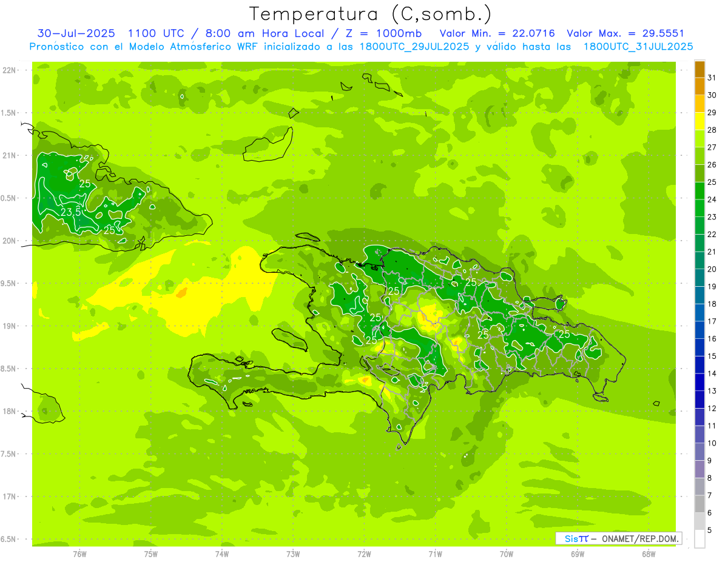The image size is (728, 562).
Task: Click the purple legend swatch between 9 and 10
Action: click(x=699, y=452)
